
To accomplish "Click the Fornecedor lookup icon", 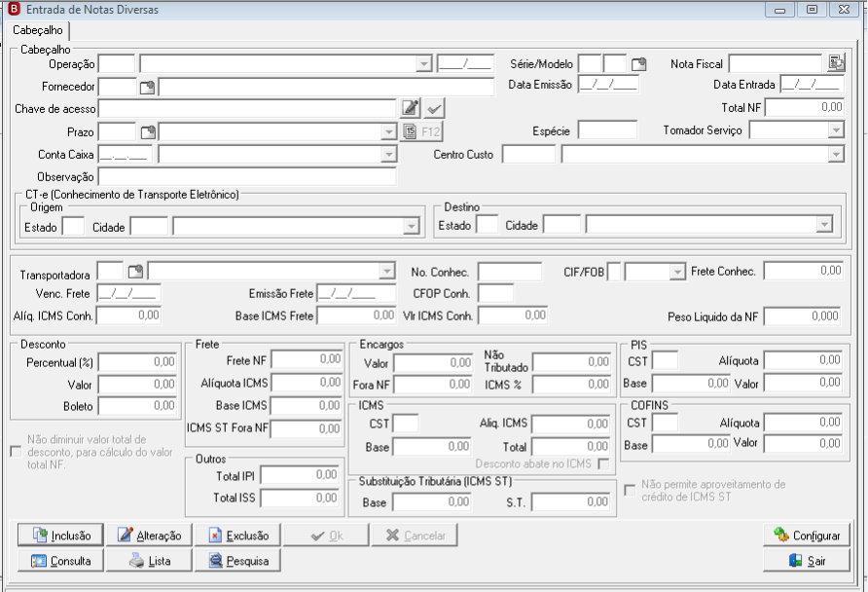I will coord(147,87).
